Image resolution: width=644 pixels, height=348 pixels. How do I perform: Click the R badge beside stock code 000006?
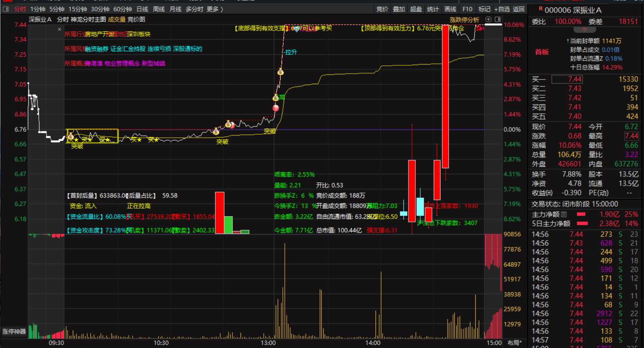(541, 9)
